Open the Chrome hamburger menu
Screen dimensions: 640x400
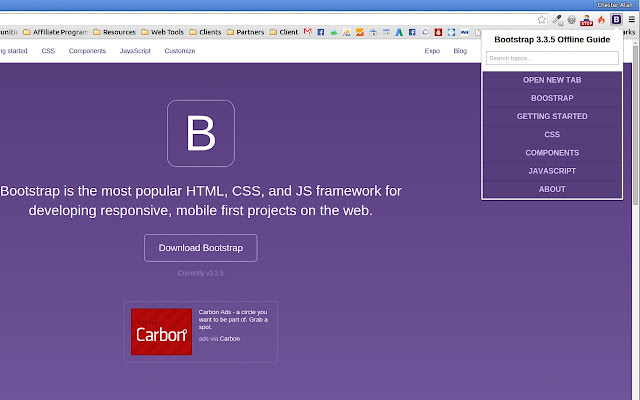tap(631, 19)
